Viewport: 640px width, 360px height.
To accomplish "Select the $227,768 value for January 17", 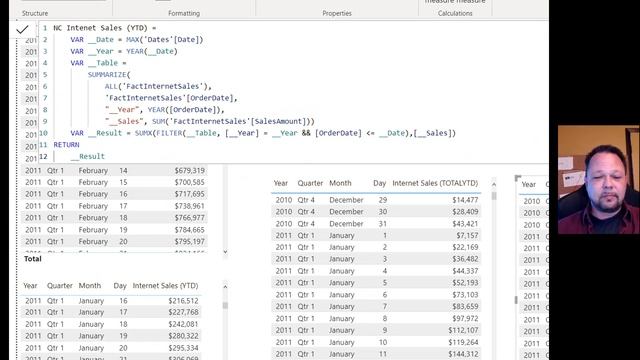I will click(183, 312).
